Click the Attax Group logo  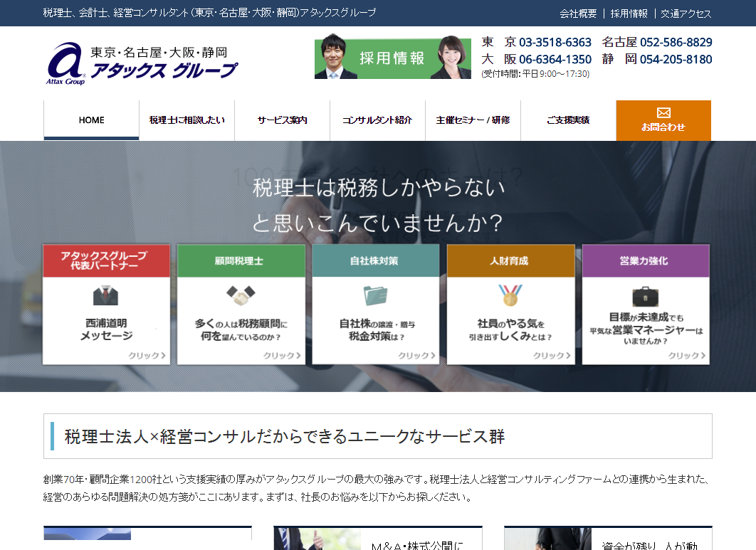(141, 63)
